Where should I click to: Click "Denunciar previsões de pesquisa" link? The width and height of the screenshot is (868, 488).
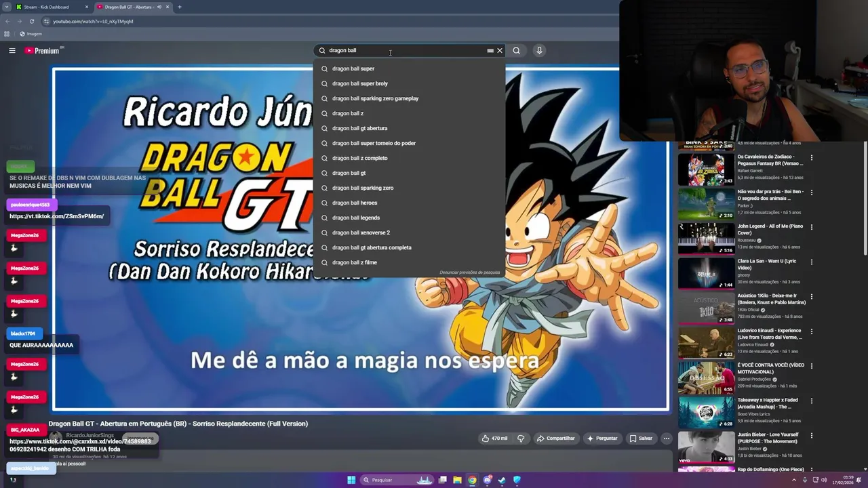click(469, 272)
